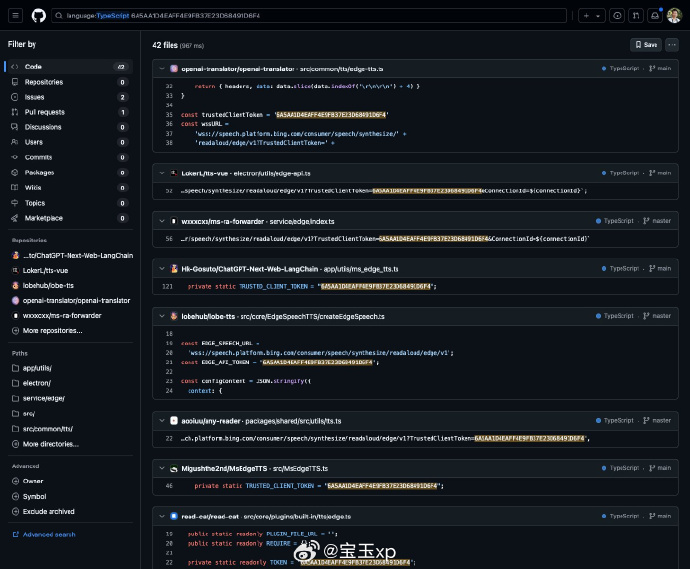Select the Users filter
Viewport: 690px width, 569px height.
pyautogui.click(x=70, y=142)
